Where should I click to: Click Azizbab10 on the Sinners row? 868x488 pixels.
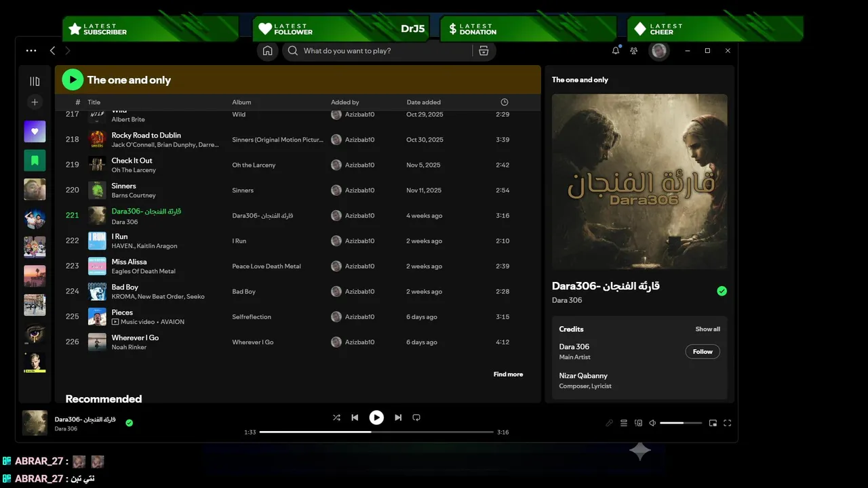pos(359,190)
